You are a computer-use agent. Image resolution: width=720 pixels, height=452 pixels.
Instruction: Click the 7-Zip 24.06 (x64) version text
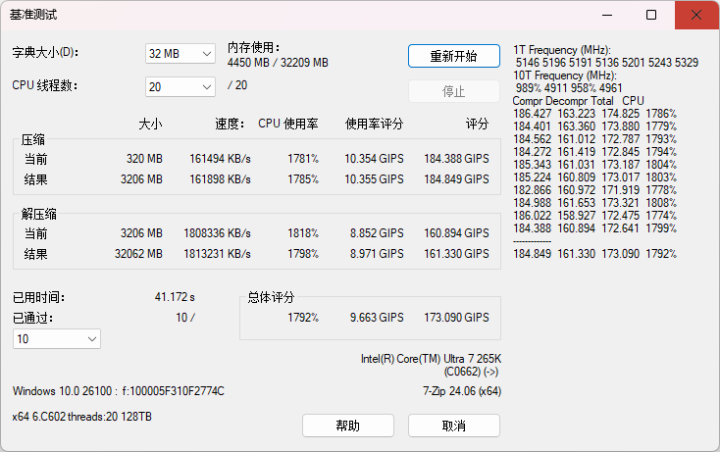click(462, 391)
